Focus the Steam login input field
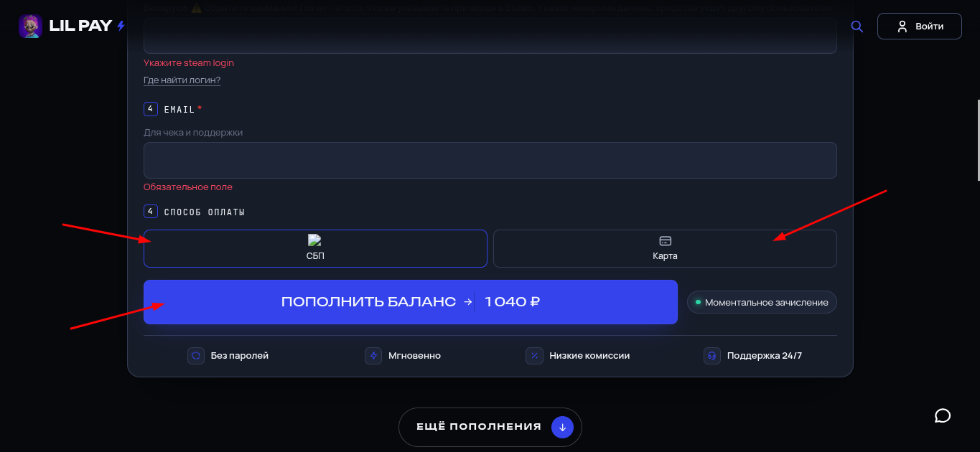The height and width of the screenshot is (452, 980). coord(490,37)
